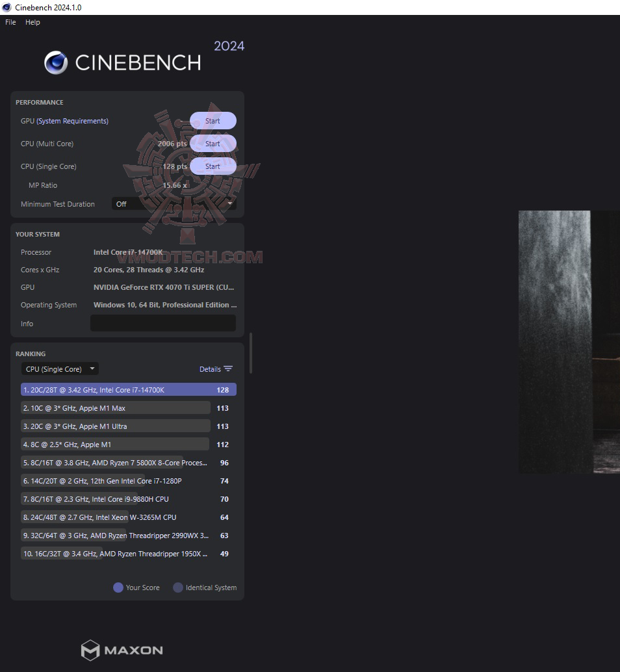The image size is (620, 672).
Task: Open the Minimum Test Duration dropdown
Action: (x=174, y=204)
